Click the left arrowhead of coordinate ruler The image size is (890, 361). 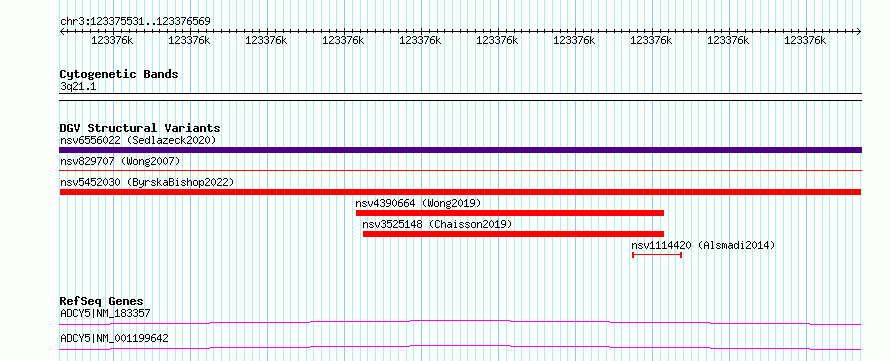click(62, 32)
